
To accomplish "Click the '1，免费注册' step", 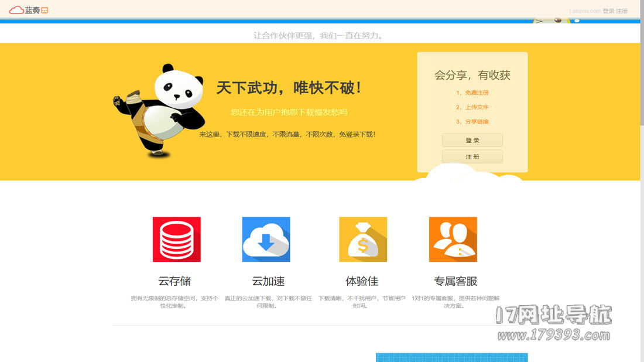I will [x=472, y=93].
